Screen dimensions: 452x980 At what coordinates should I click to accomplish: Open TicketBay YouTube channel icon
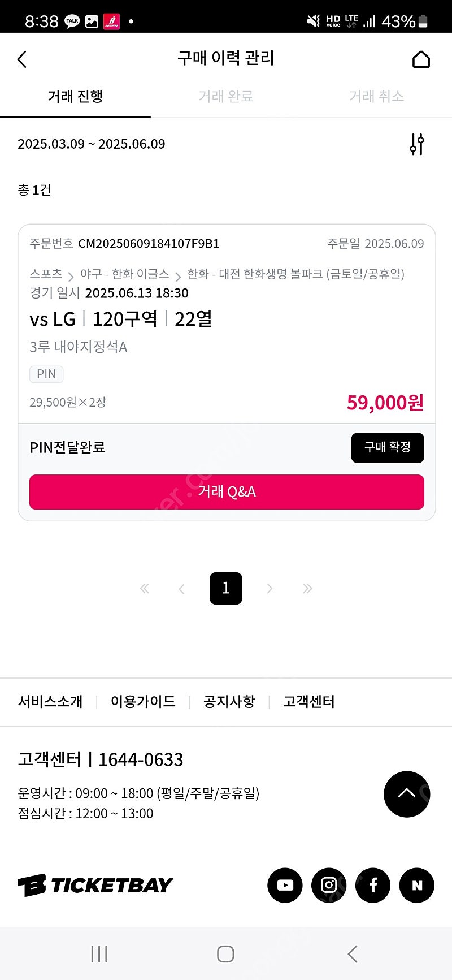285,885
